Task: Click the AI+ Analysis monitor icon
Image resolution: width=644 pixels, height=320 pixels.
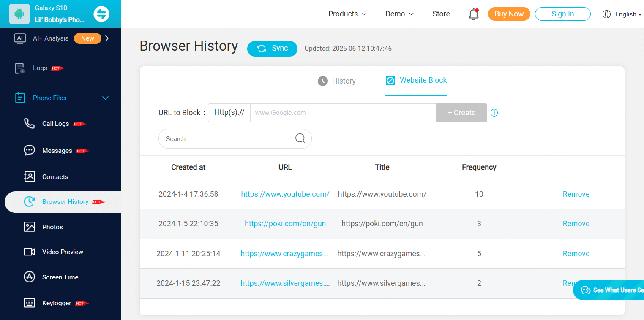Action: click(x=20, y=38)
